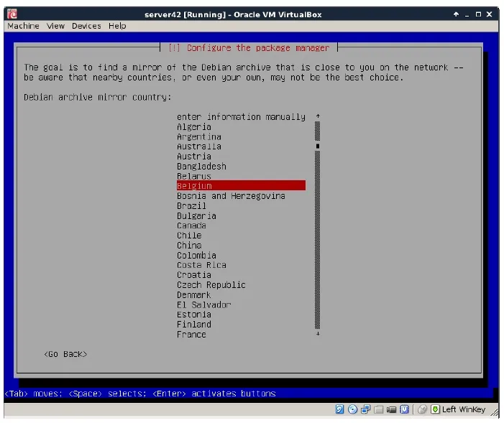The width and height of the screenshot is (504, 423).
Task: Click the optical disc drive status icon
Action: (x=352, y=409)
